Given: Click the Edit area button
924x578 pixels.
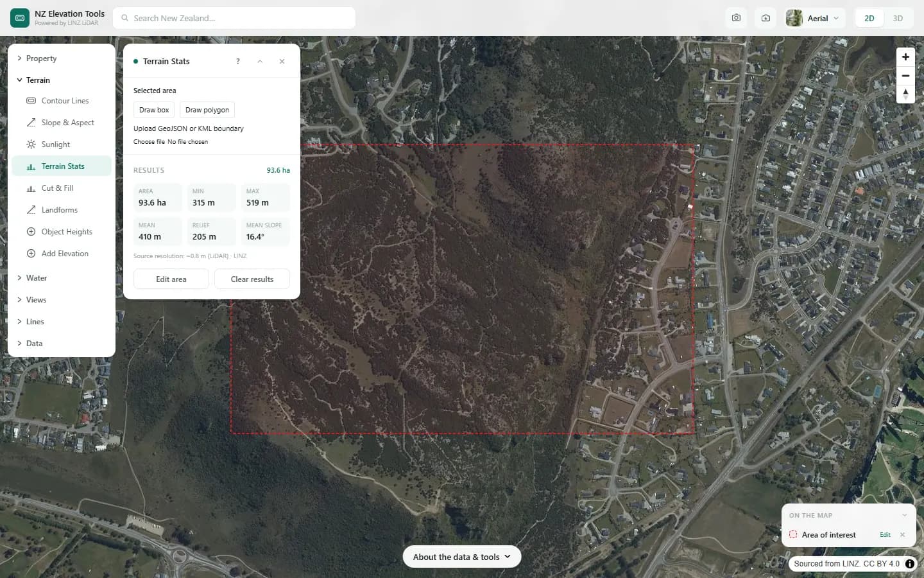Looking at the screenshot, I should 171,279.
